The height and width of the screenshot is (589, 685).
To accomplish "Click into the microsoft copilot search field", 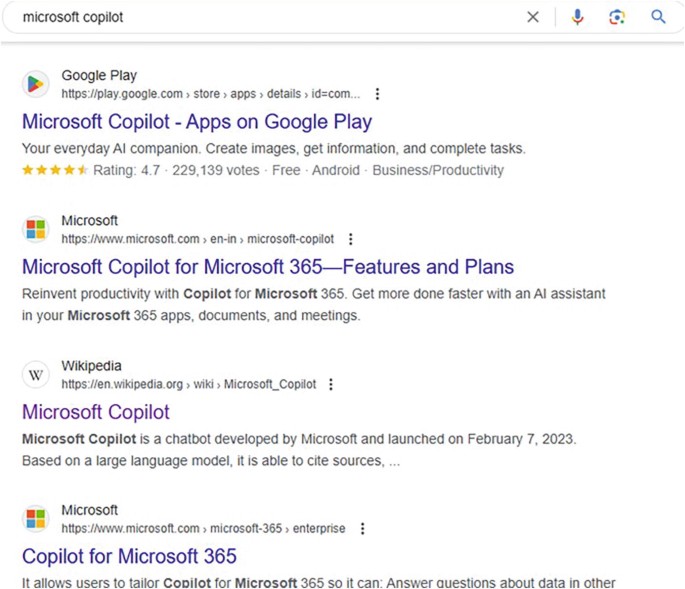I will pyautogui.click(x=250, y=17).
